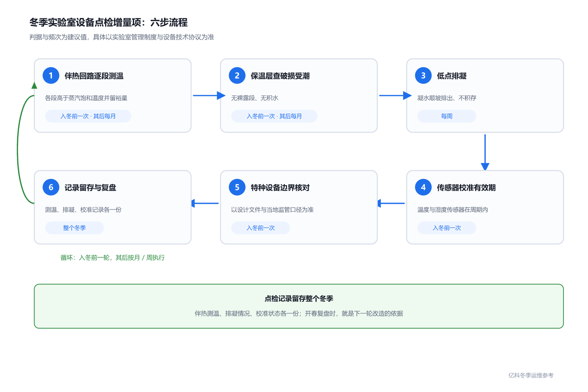Click frequency tag in 保温层查破损受潮 card

pyautogui.click(x=274, y=116)
